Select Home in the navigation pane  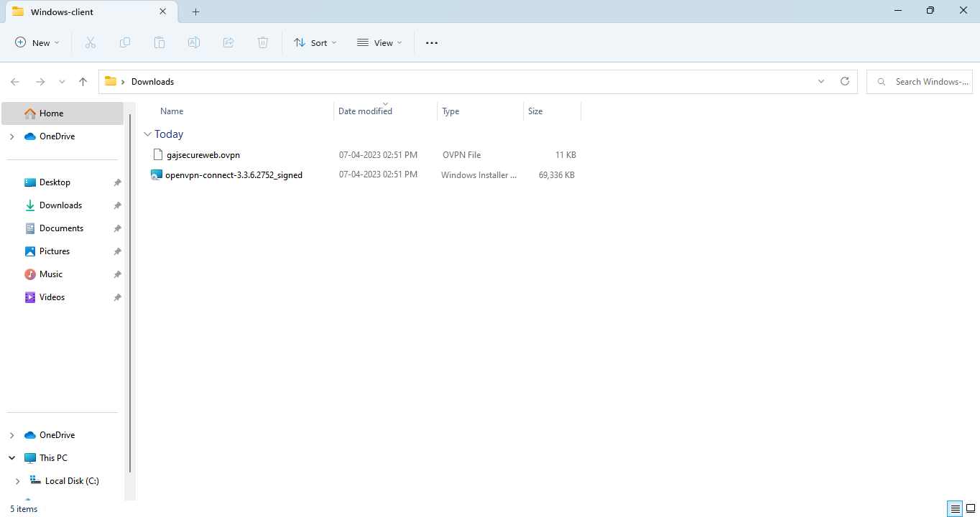click(63, 113)
